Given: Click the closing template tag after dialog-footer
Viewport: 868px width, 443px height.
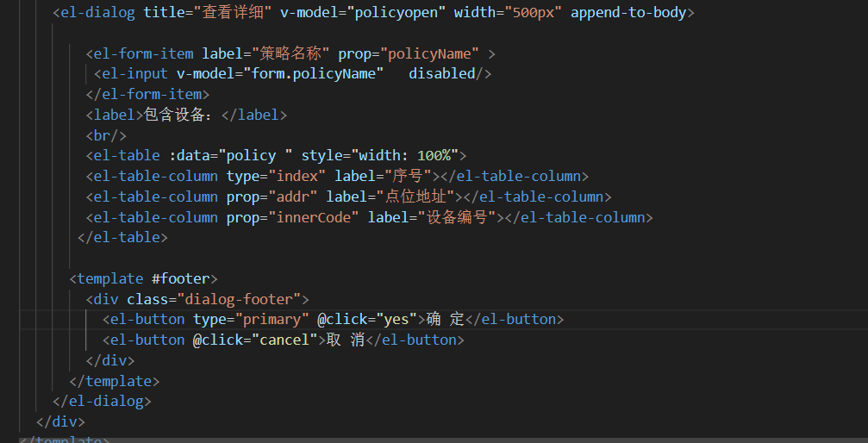Looking at the screenshot, I should pyautogui.click(x=115, y=381).
